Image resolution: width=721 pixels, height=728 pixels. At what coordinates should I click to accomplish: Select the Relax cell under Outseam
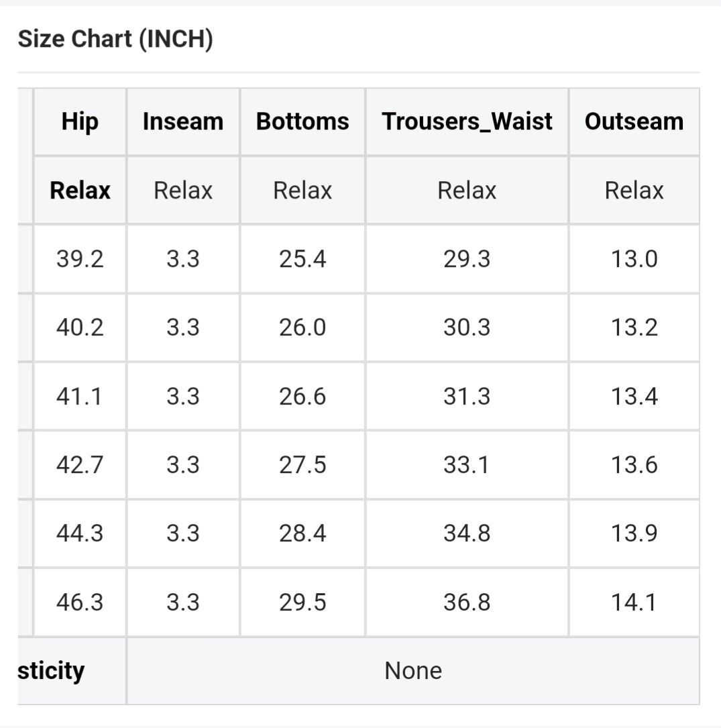pyautogui.click(x=634, y=191)
